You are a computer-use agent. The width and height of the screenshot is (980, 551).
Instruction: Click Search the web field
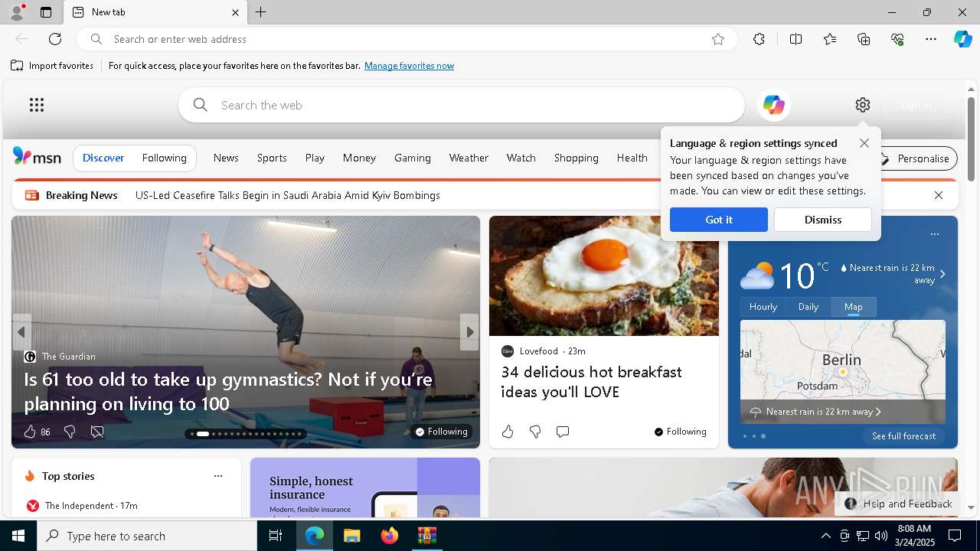462,105
